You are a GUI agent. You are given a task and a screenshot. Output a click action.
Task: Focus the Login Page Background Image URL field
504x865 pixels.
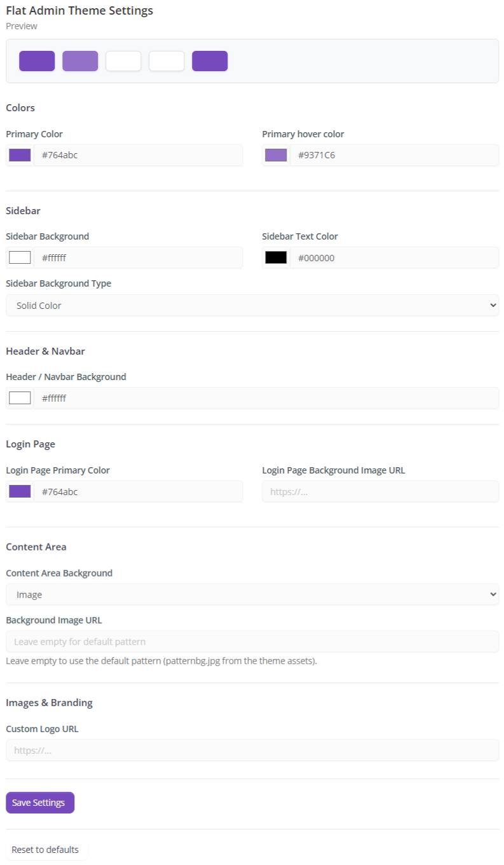click(x=380, y=491)
